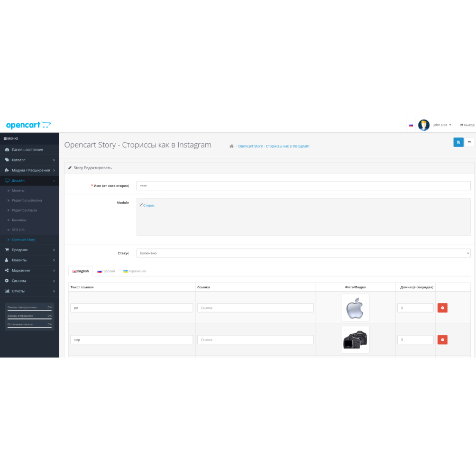Click the Выход logout link
Image resolution: width=476 pixels, height=476 pixels.
click(467, 125)
